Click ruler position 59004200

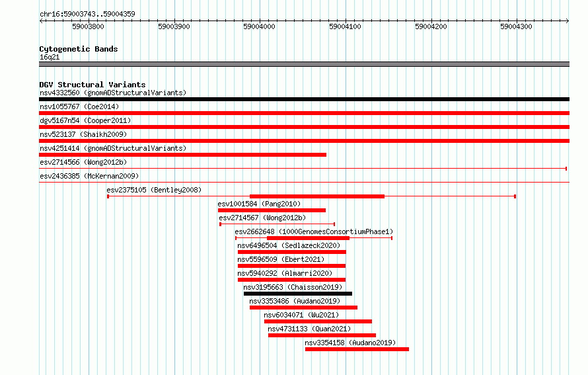pyautogui.click(x=431, y=26)
